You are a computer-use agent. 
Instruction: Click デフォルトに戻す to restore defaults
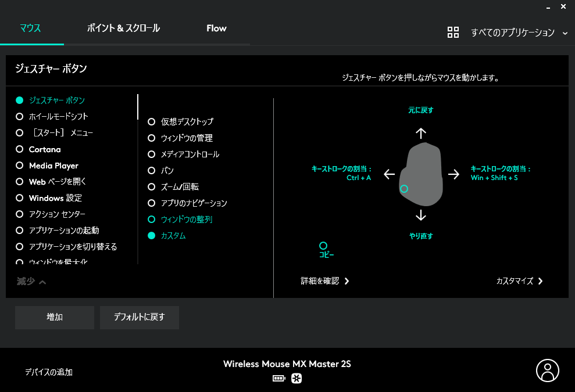pos(139,318)
